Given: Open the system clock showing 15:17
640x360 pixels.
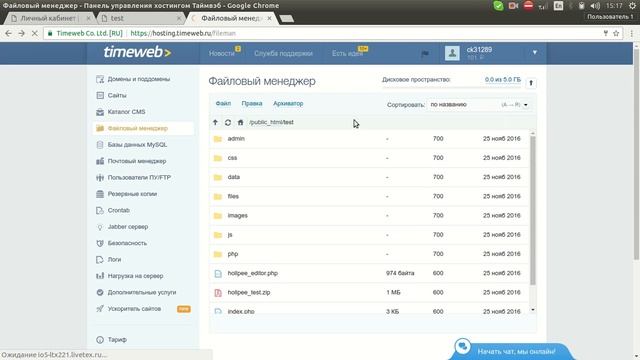Looking at the screenshot, I should click(x=614, y=6).
